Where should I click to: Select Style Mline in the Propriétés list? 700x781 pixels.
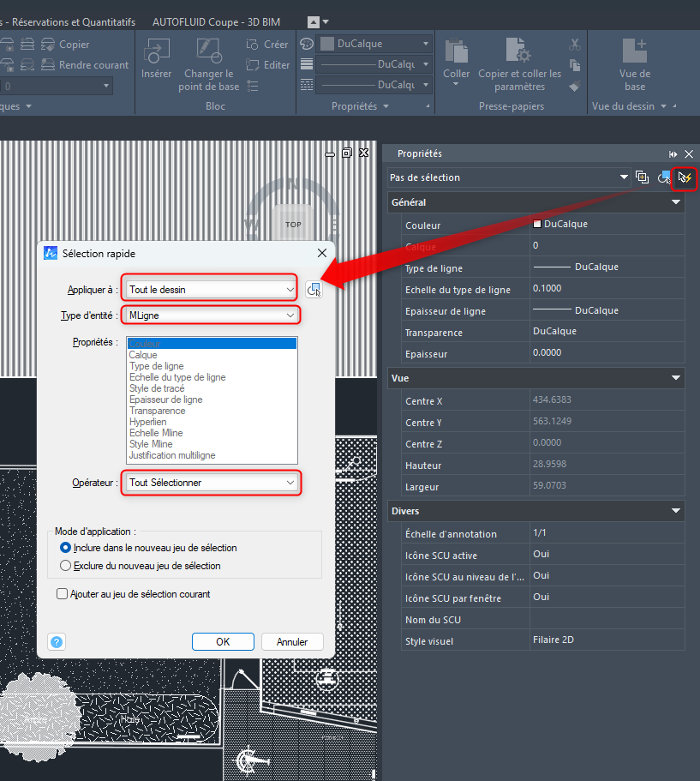151,444
